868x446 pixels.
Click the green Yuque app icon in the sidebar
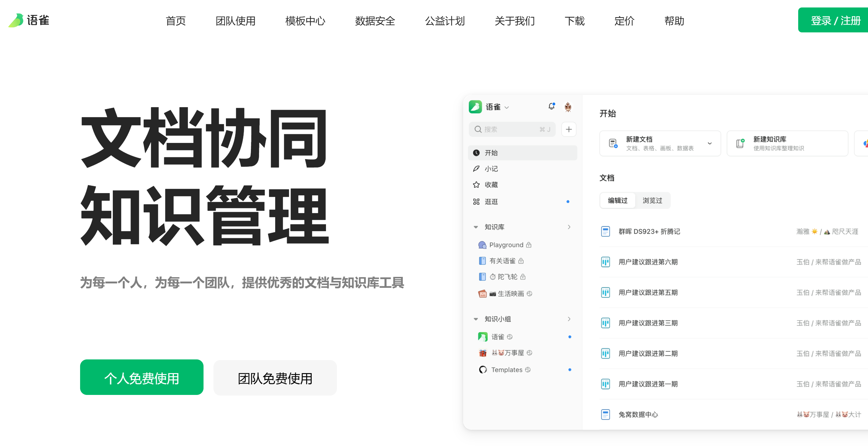[x=475, y=107]
